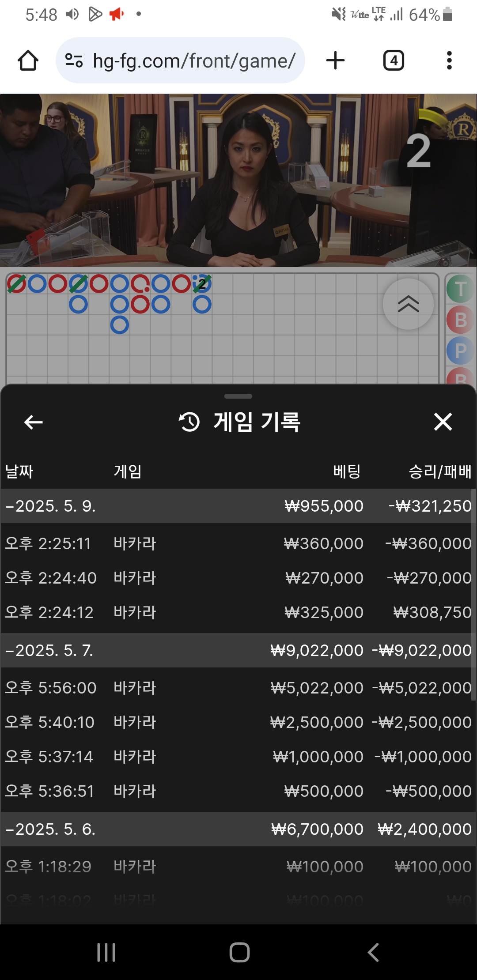Select the green T tie indicator

[461, 289]
